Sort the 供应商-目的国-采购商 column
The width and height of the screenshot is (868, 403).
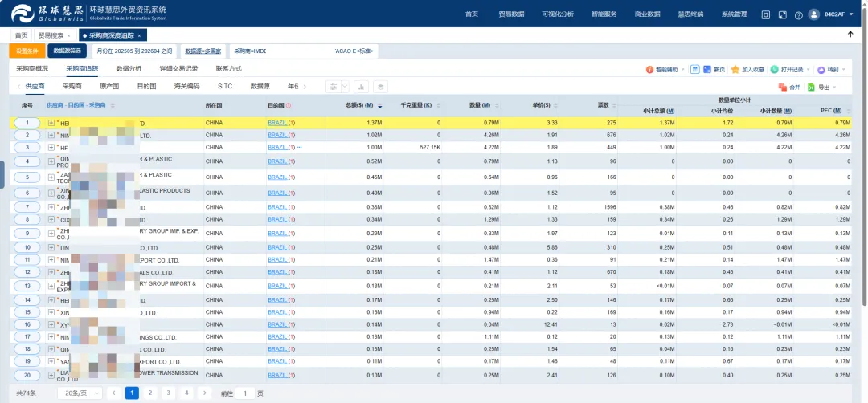click(x=113, y=105)
